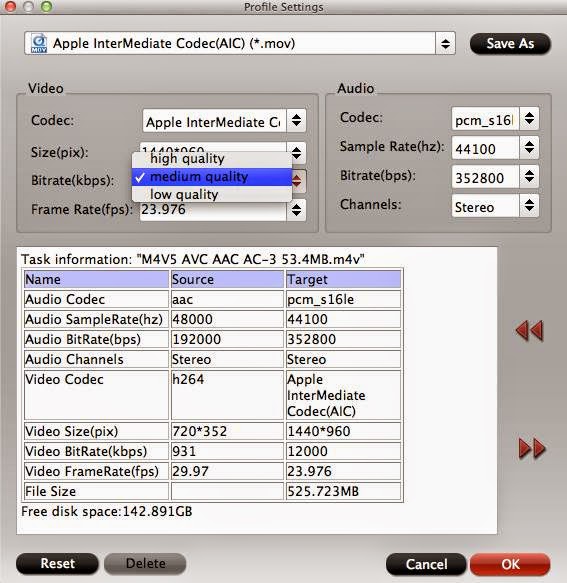
Task: Choose high quality bitrate option
Action: point(212,159)
